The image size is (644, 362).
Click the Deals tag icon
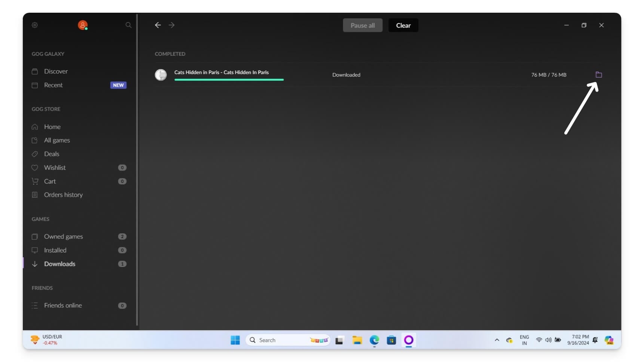point(35,154)
